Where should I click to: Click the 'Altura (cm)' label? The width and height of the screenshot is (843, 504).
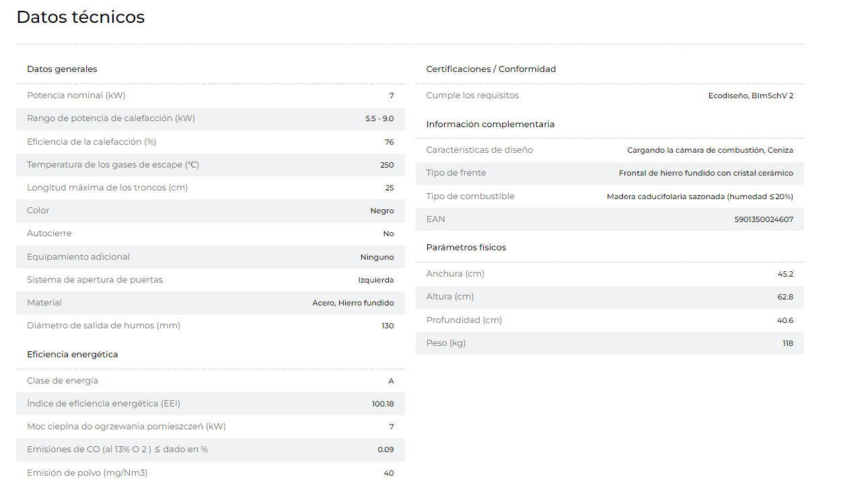tap(449, 297)
